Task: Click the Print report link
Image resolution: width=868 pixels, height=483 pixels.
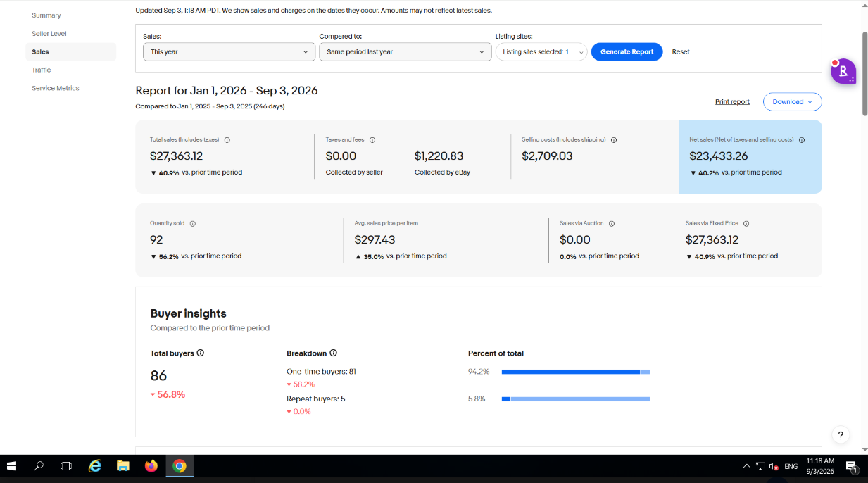Action: click(732, 102)
